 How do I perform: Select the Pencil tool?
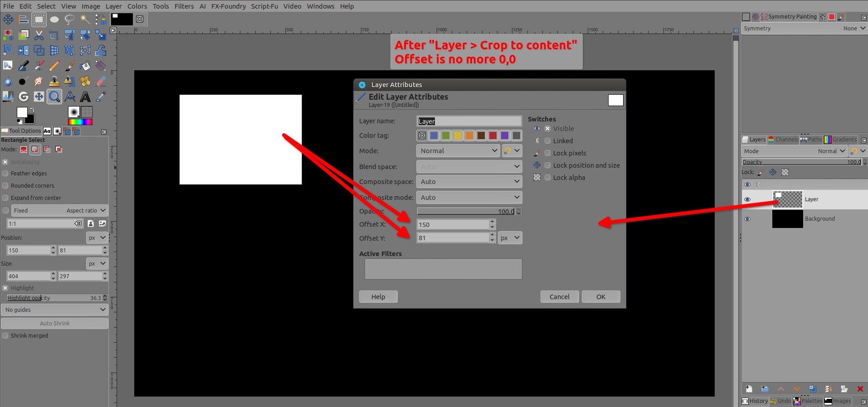point(54,66)
